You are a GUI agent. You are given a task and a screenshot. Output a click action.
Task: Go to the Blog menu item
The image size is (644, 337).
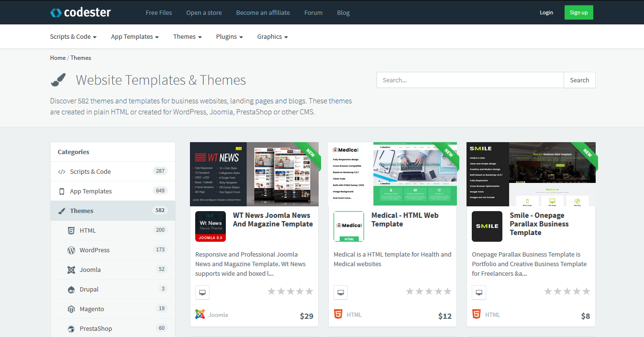[343, 12]
